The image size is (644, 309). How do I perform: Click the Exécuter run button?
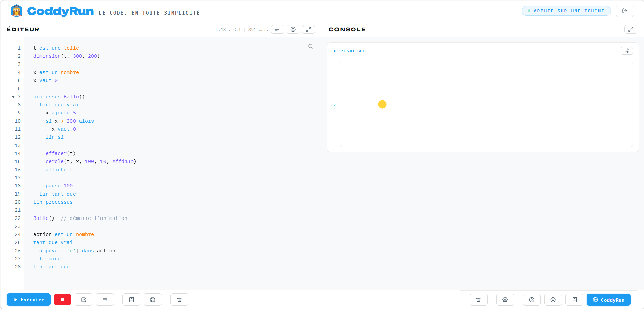(29, 300)
